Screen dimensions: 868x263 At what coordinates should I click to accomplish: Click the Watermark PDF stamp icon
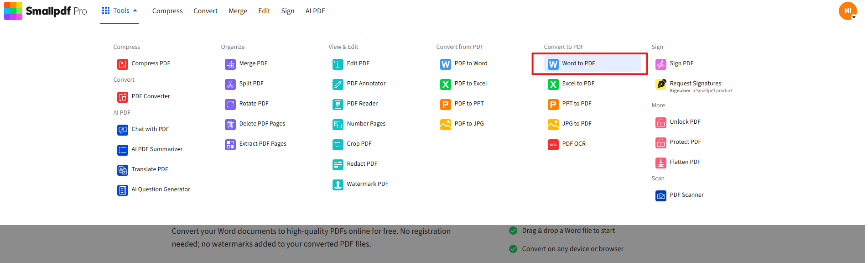pyautogui.click(x=338, y=184)
